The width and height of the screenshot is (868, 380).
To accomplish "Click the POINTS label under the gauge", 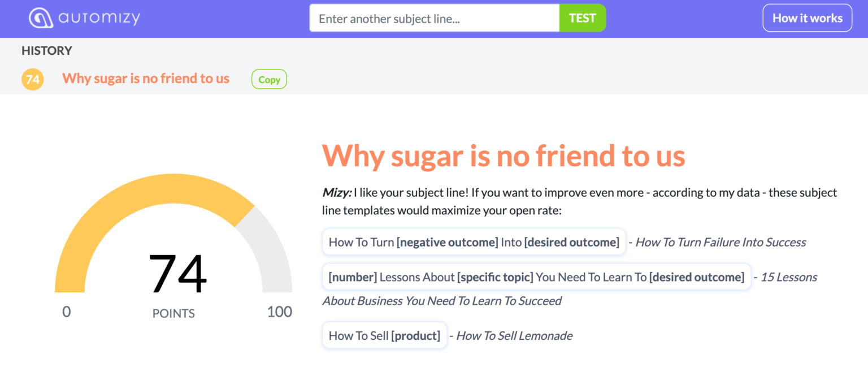I will click(x=173, y=314).
